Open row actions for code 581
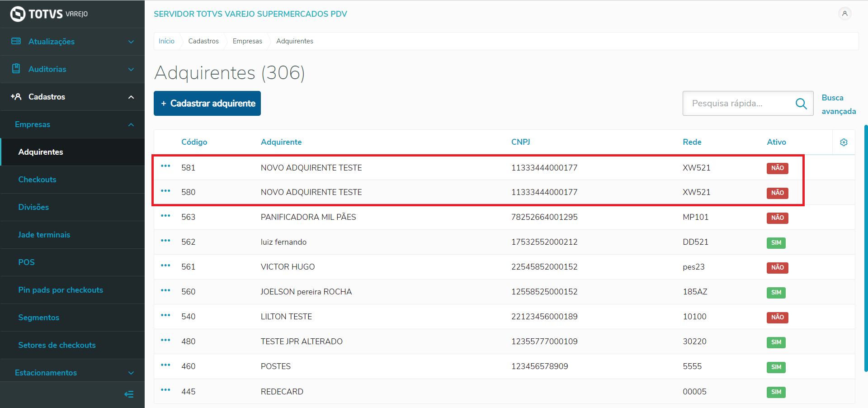This screenshot has height=408, width=868. (165, 166)
